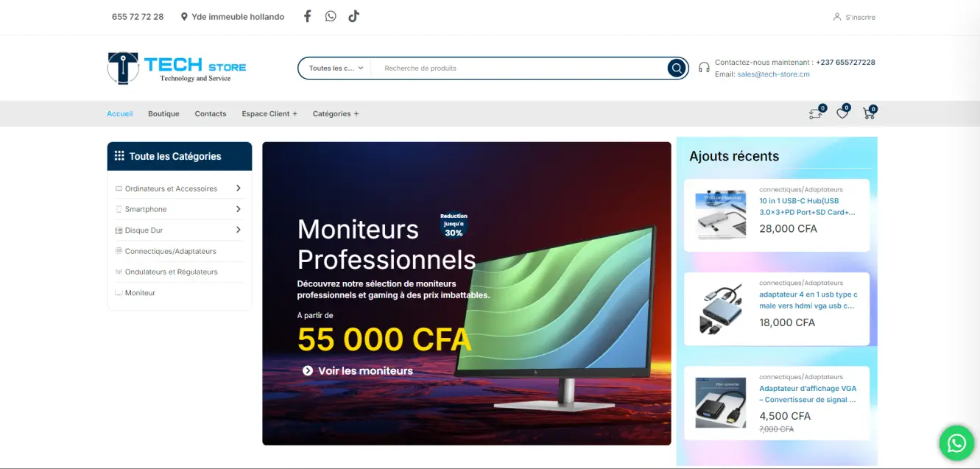Open the TikTok social icon
This screenshot has width=980, height=469.
[x=353, y=16]
